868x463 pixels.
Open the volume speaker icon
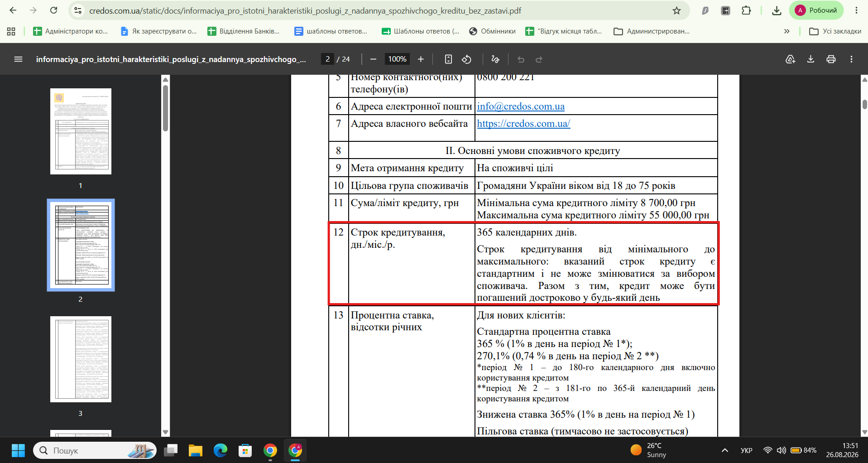(781, 450)
